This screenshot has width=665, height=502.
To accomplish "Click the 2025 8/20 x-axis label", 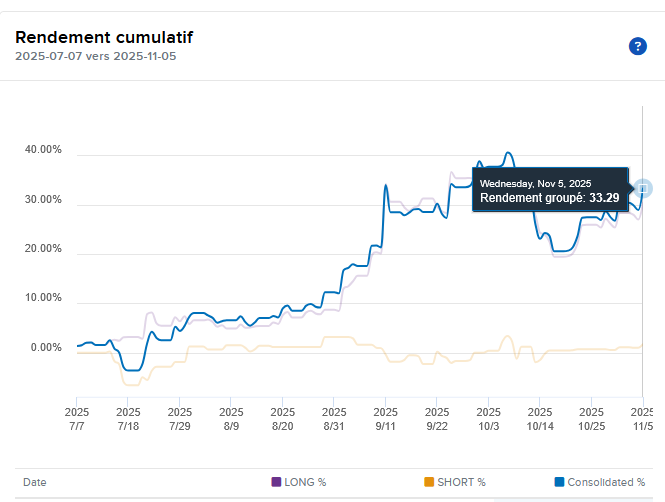I will tap(282, 418).
